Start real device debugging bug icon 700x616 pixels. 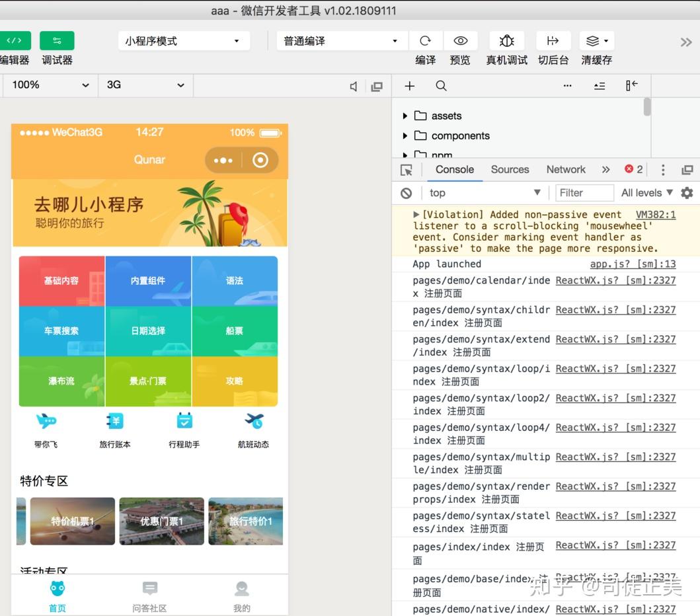pyautogui.click(x=507, y=41)
